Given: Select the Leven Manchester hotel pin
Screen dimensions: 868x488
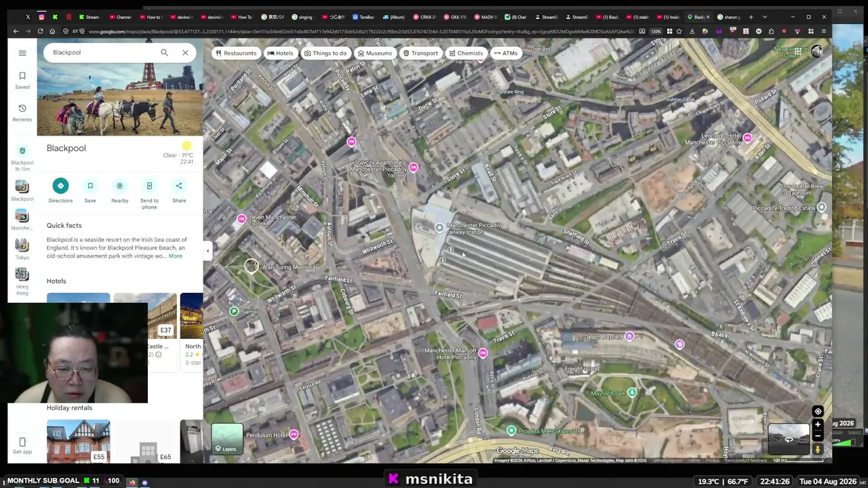Looking at the screenshot, I should point(241,218).
